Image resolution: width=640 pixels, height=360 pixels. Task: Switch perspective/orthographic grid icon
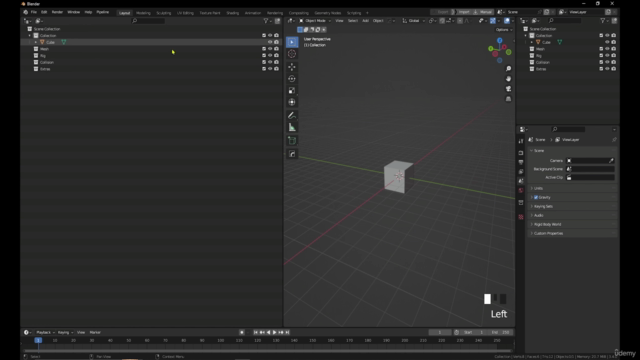pyautogui.click(x=508, y=99)
